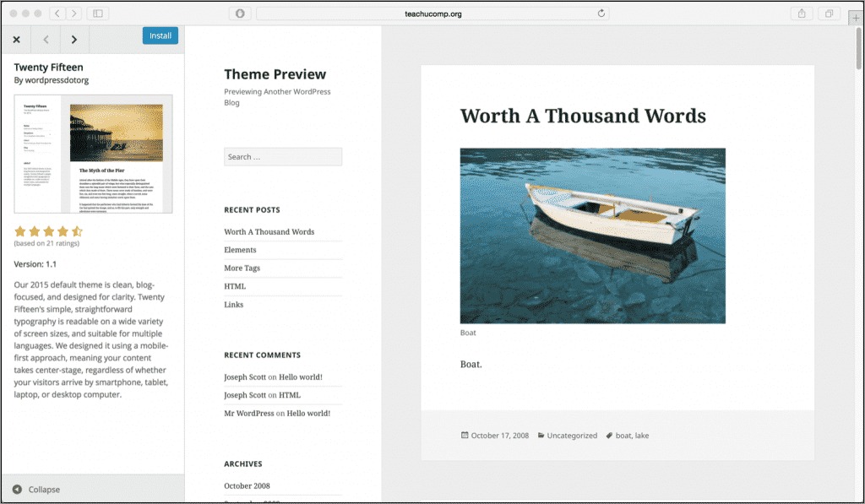Open a new tab with the plus icon

[856, 18]
